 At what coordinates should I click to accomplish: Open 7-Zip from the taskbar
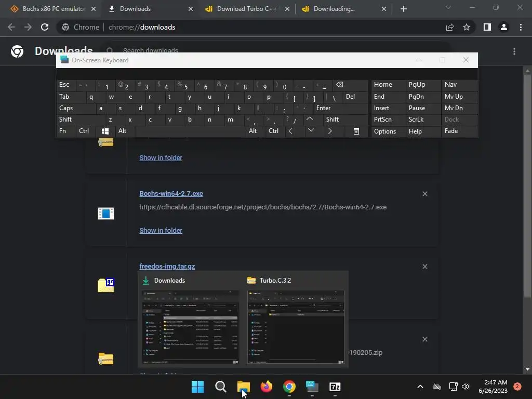(335, 387)
